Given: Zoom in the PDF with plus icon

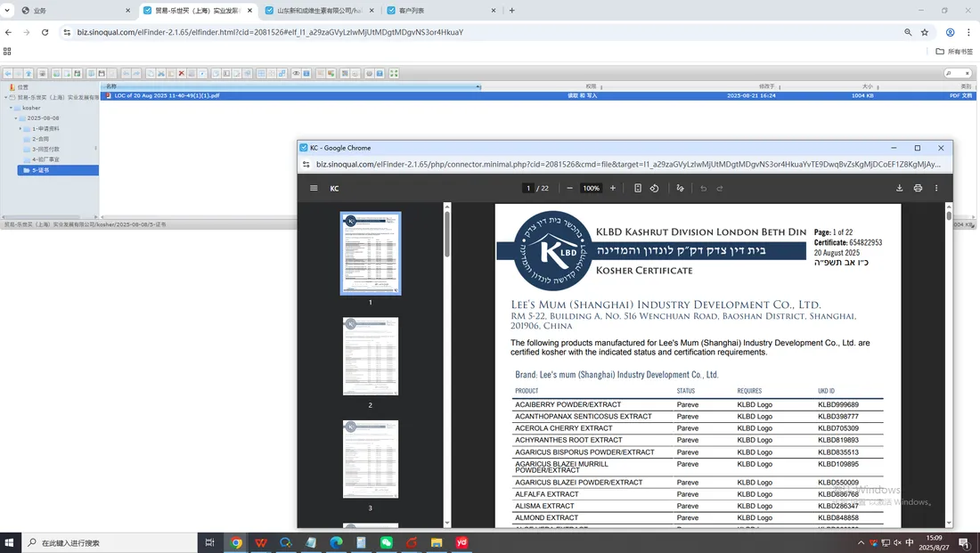Looking at the screenshot, I should [613, 188].
